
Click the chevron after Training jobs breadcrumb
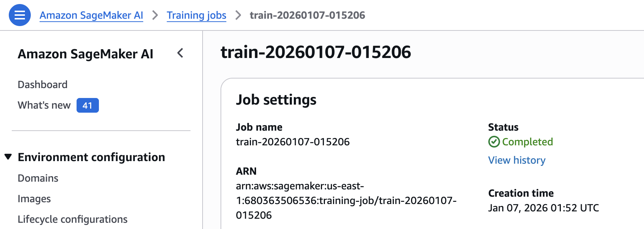pyautogui.click(x=238, y=15)
